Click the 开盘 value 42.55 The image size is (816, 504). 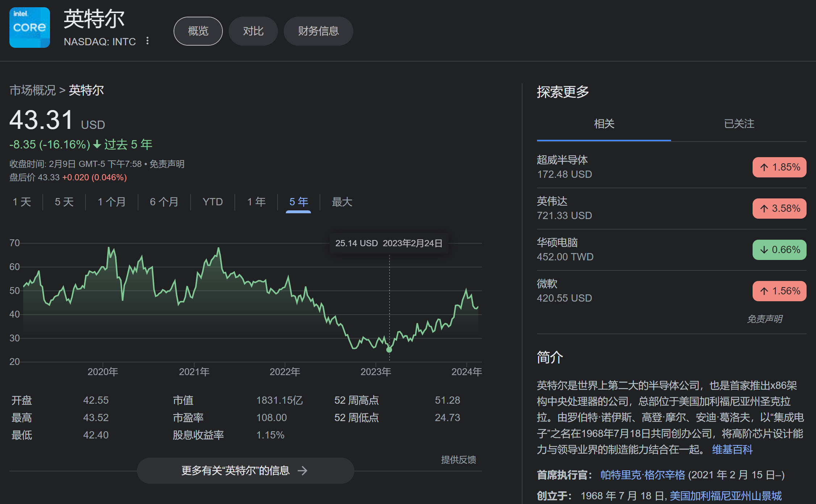[x=96, y=400]
